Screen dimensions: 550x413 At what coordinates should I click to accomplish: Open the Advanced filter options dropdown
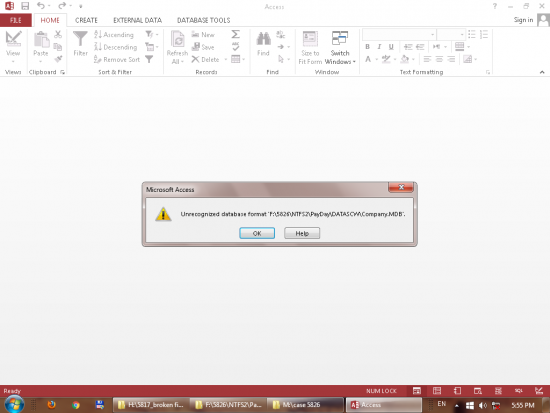pyautogui.click(x=152, y=47)
